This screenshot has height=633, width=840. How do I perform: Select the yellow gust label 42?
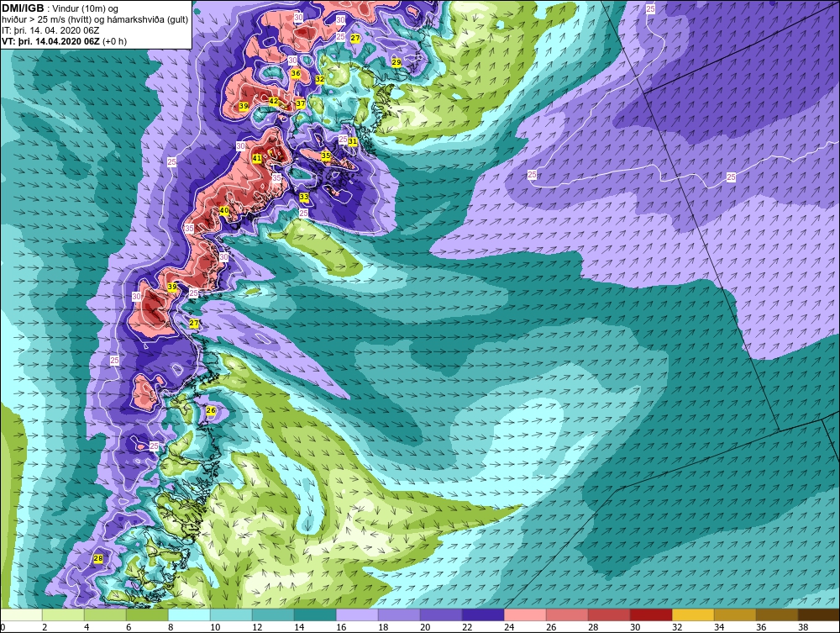pyautogui.click(x=274, y=101)
